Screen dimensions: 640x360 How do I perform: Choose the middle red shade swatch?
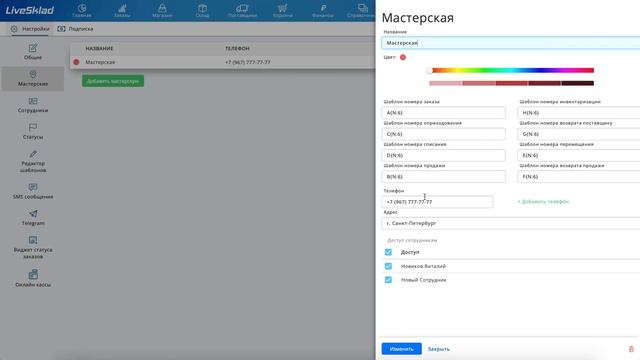click(x=511, y=83)
